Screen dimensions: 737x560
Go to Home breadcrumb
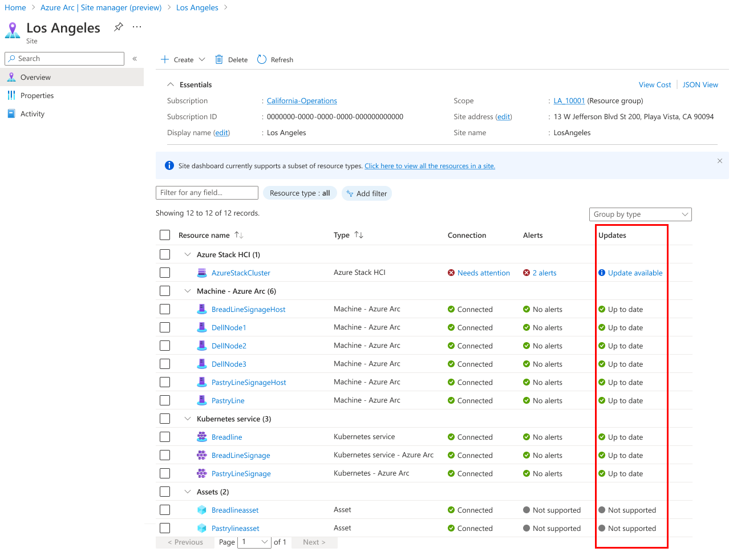click(15, 7)
